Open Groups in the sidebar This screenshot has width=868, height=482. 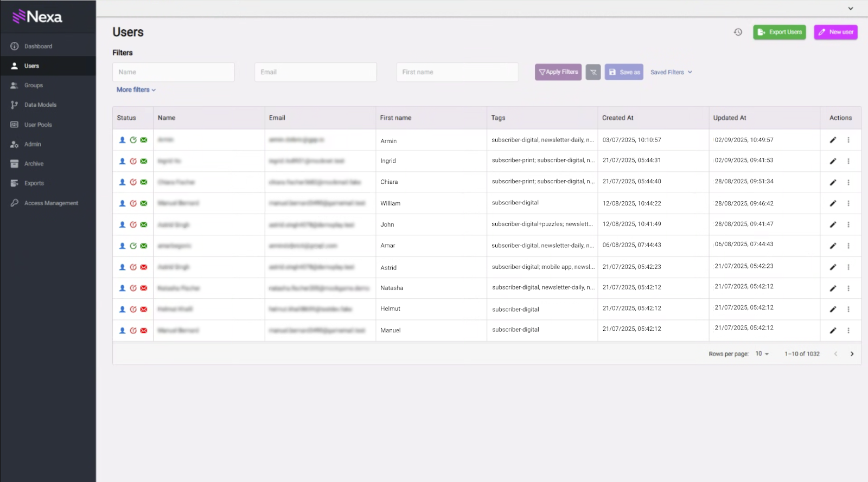click(34, 86)
